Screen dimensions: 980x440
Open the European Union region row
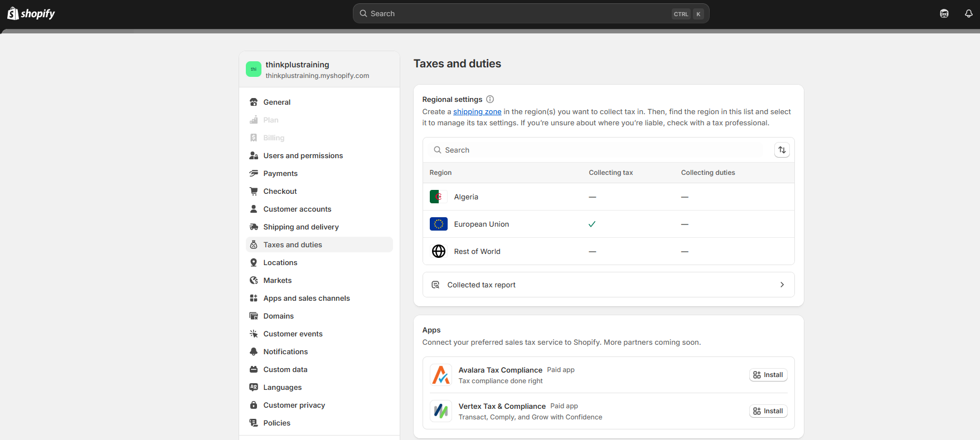609,224
